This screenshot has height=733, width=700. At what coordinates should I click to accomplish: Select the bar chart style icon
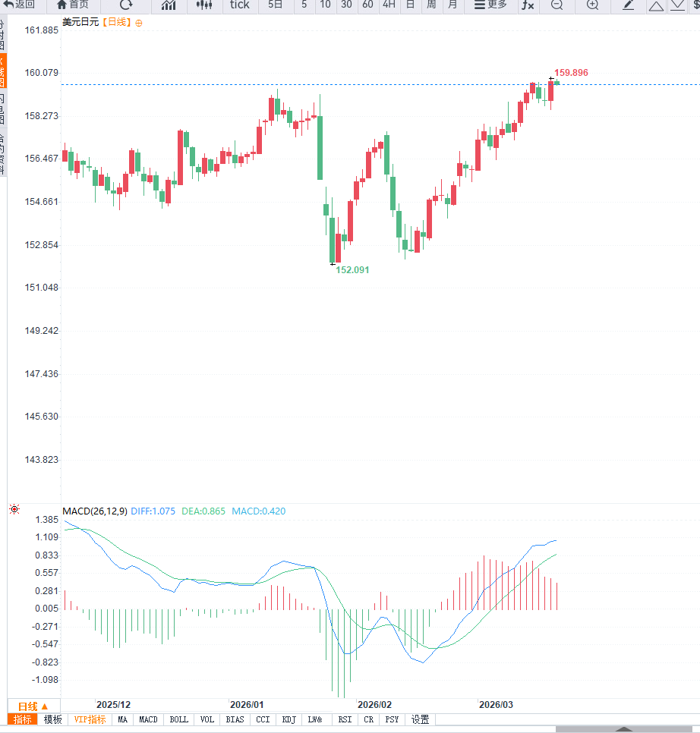coord(169,5)
